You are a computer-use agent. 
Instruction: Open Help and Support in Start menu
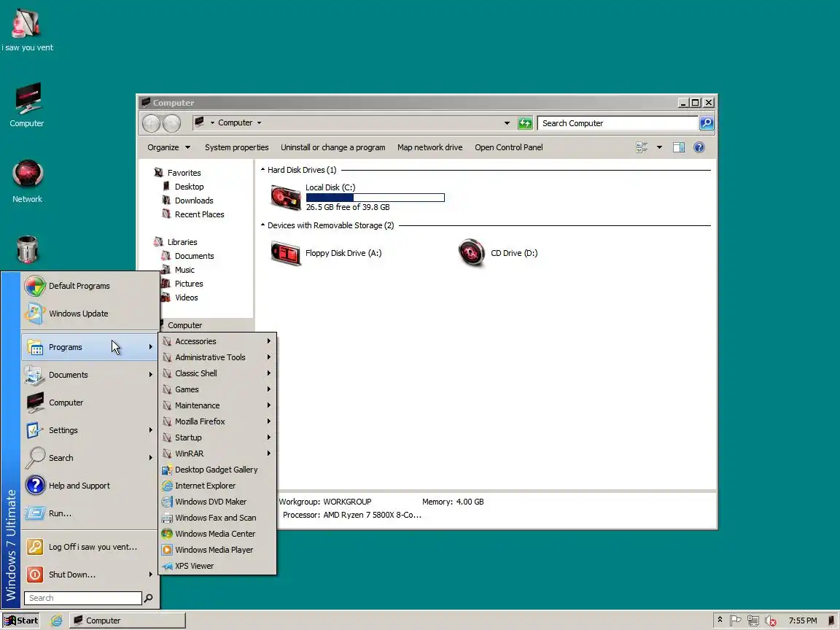[90, 486]
